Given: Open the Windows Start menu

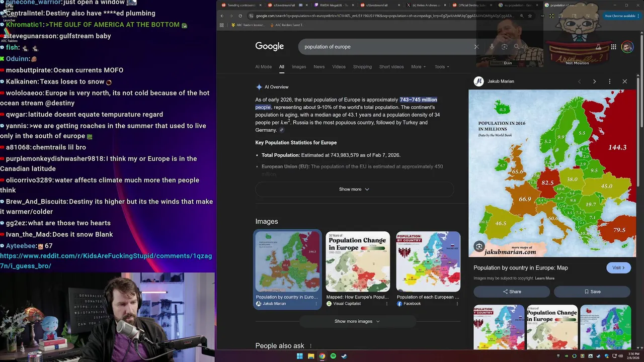Looking at the screenshot, I should pyautogui.click(x=300, y=356).
